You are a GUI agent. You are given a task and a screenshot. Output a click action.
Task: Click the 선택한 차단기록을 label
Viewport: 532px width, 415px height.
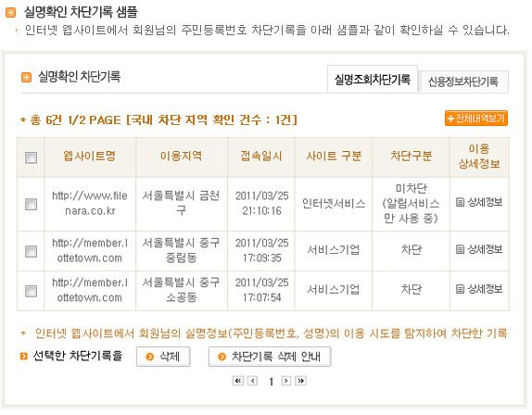[77, 356]
